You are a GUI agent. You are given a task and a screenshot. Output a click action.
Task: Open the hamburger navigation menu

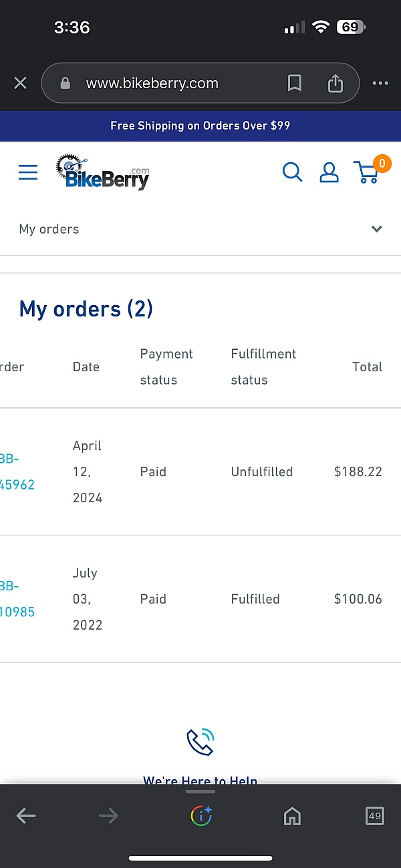pos(28,173)
